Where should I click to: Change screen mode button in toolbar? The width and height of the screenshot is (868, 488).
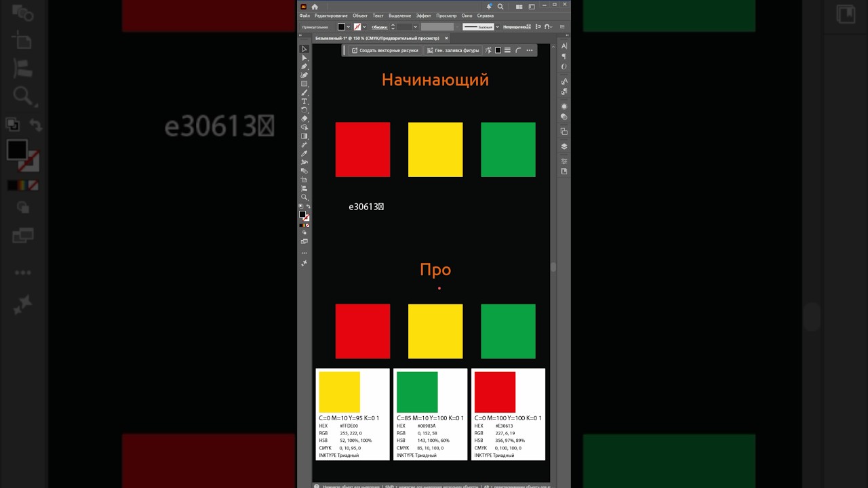304,241
